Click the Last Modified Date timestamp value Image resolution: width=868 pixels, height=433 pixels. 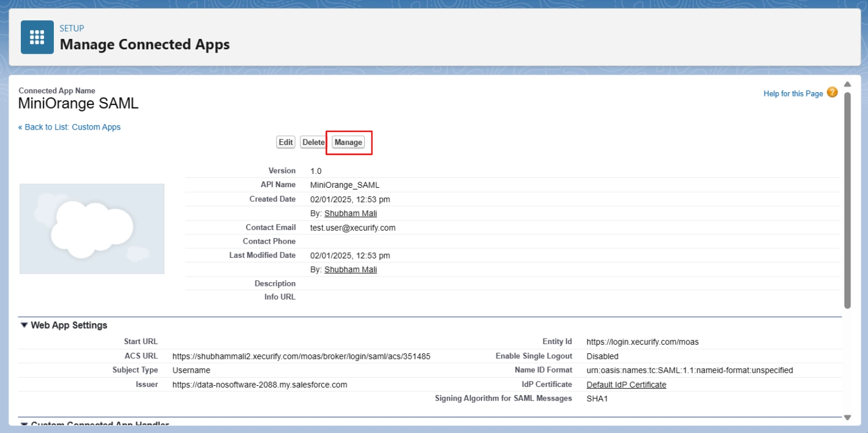click(350, 256)
